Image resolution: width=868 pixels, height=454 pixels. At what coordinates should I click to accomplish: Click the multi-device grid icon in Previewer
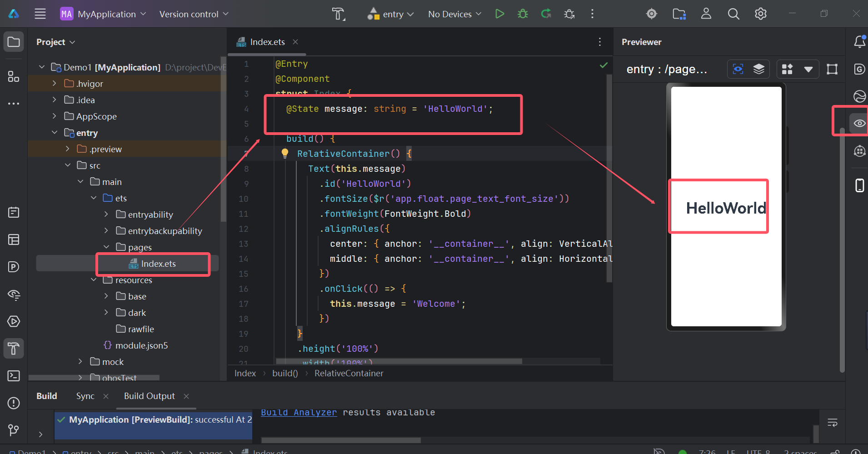click(787, 69)
